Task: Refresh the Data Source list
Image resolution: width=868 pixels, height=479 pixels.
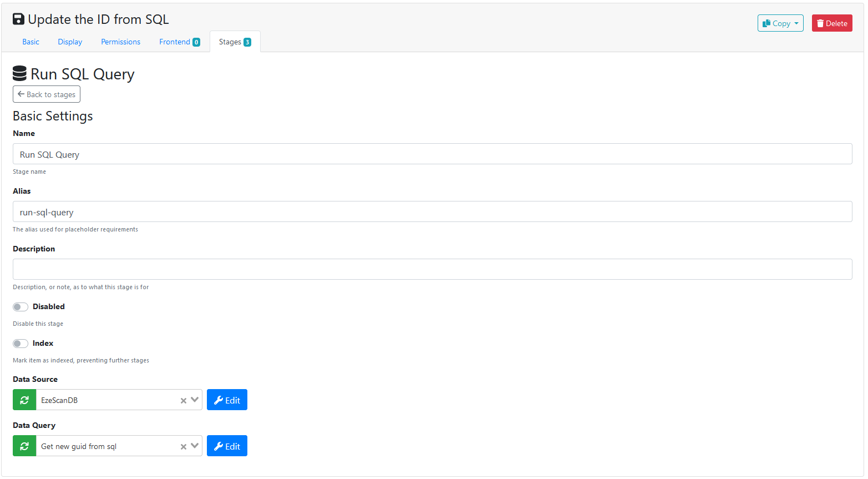Action: (24, 400)
